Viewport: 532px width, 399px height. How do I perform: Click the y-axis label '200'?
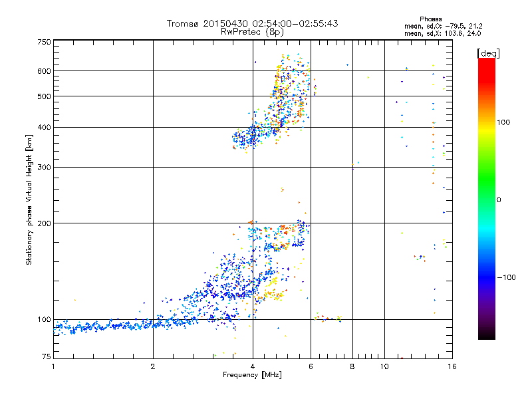(44, 223)
